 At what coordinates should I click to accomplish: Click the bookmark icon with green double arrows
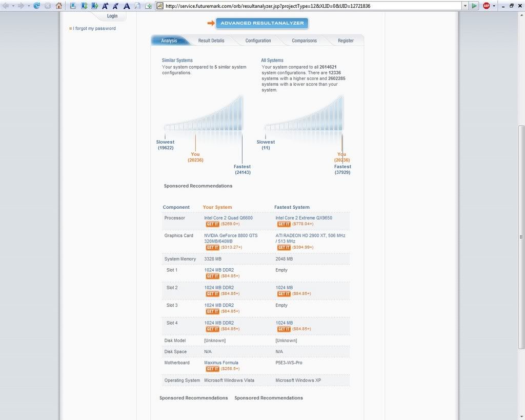84,6
